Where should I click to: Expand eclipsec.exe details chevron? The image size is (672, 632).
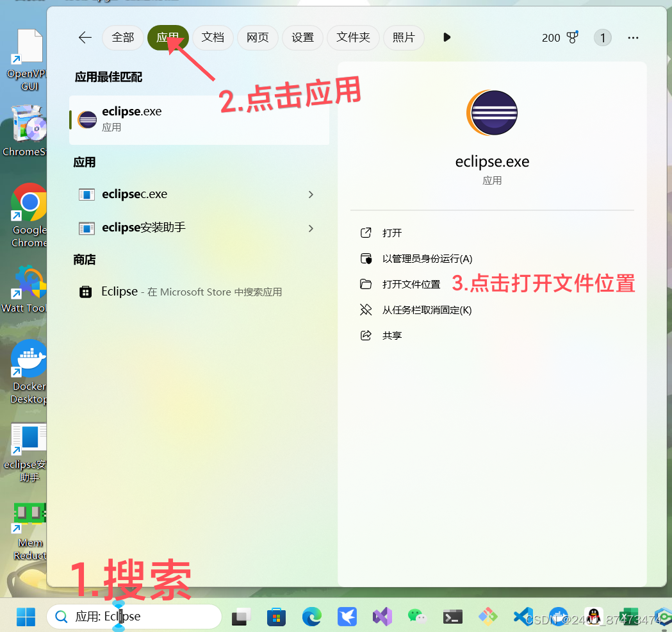click(311, 195)
